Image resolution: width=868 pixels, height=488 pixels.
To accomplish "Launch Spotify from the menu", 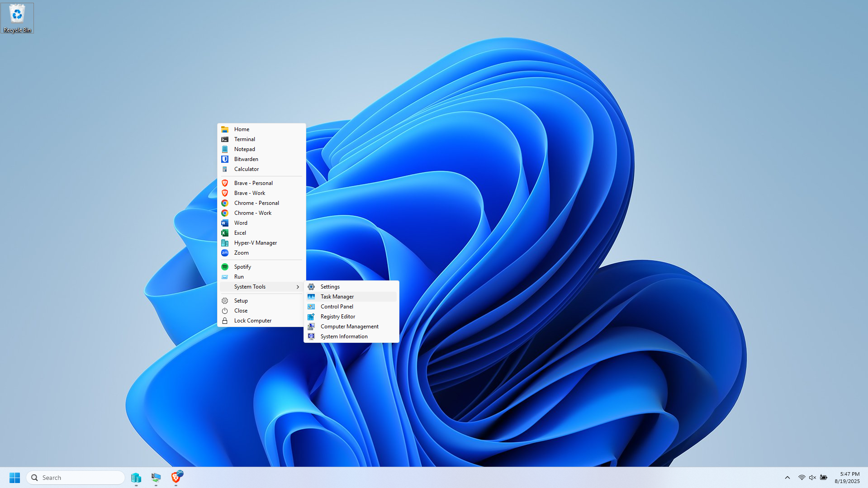I will tap(242, 267).
